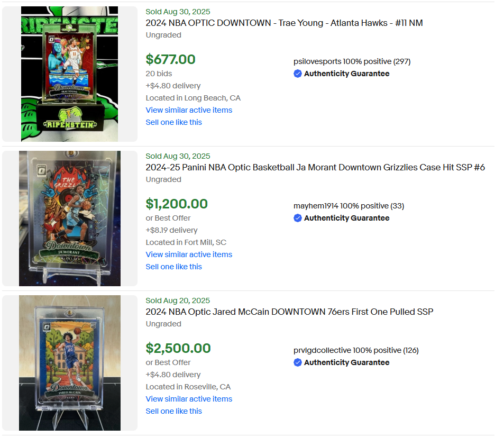View similar active items for Jared McCain card
Image resolution: width=504 pixels, height=437 pixels.
189,399
